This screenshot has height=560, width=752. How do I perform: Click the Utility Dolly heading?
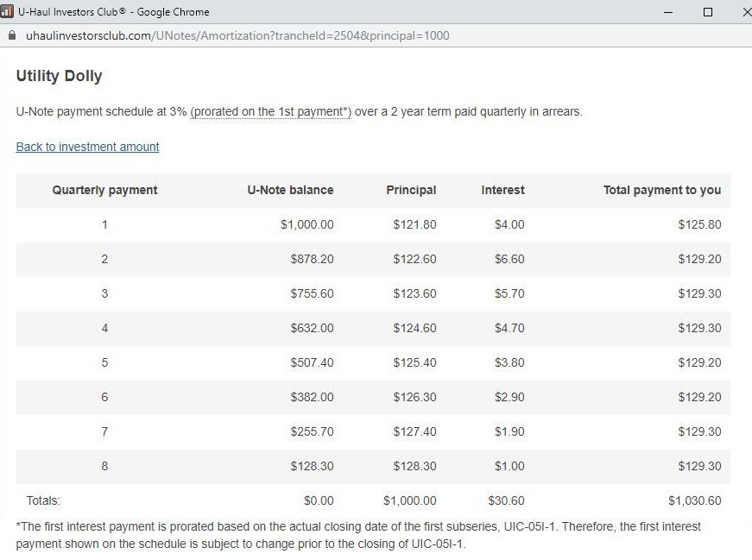[x=59, y=76]
